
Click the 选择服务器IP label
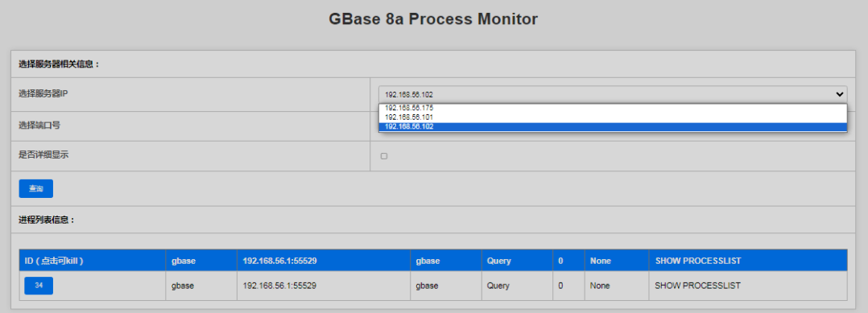pyautogui.click(x=43, y=93)
